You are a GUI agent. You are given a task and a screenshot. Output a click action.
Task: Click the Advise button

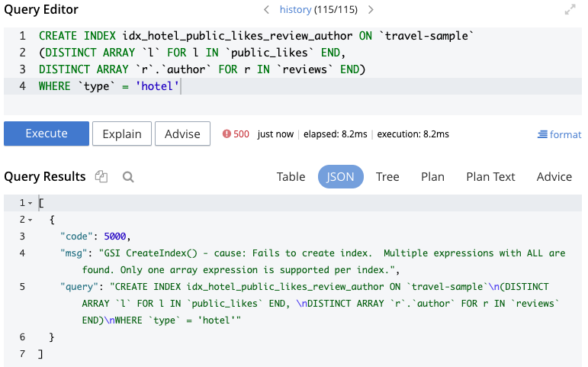pos(182,134)
